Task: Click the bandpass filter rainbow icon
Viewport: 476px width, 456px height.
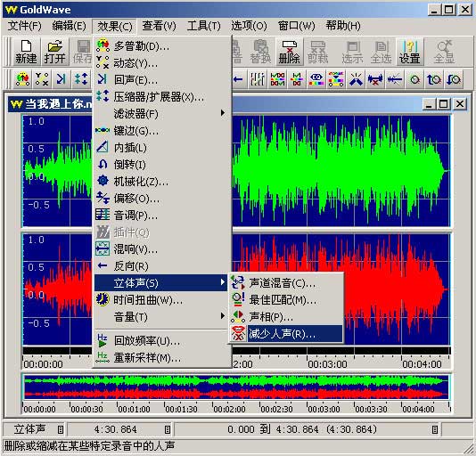Action: click(x=277, y=79)
